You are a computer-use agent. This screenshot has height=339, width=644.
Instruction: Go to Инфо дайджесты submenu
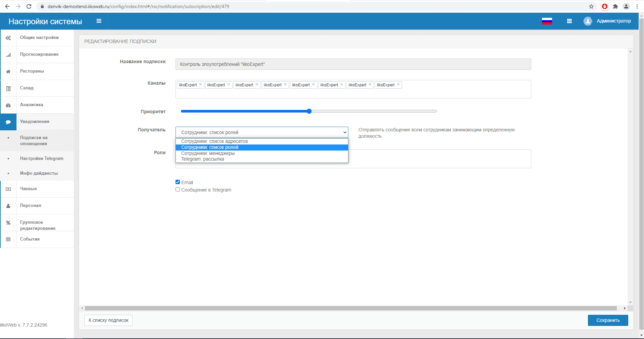point(39,173)
